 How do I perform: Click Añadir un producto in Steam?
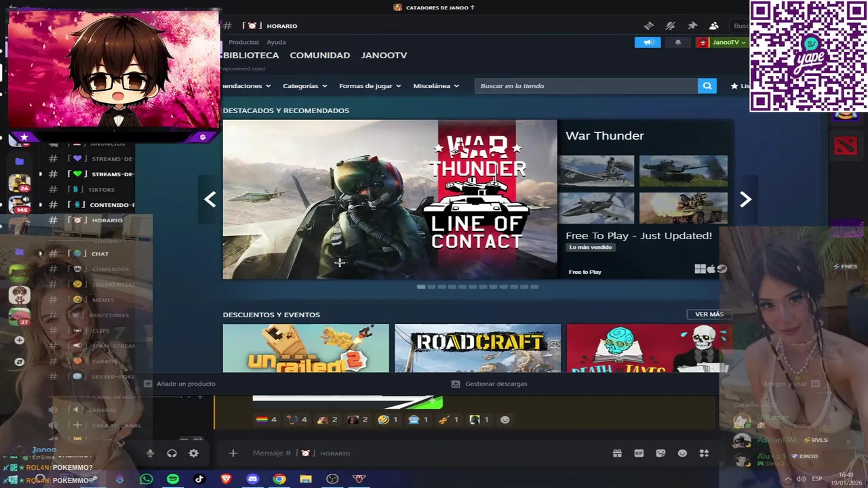tap(180, 384)
